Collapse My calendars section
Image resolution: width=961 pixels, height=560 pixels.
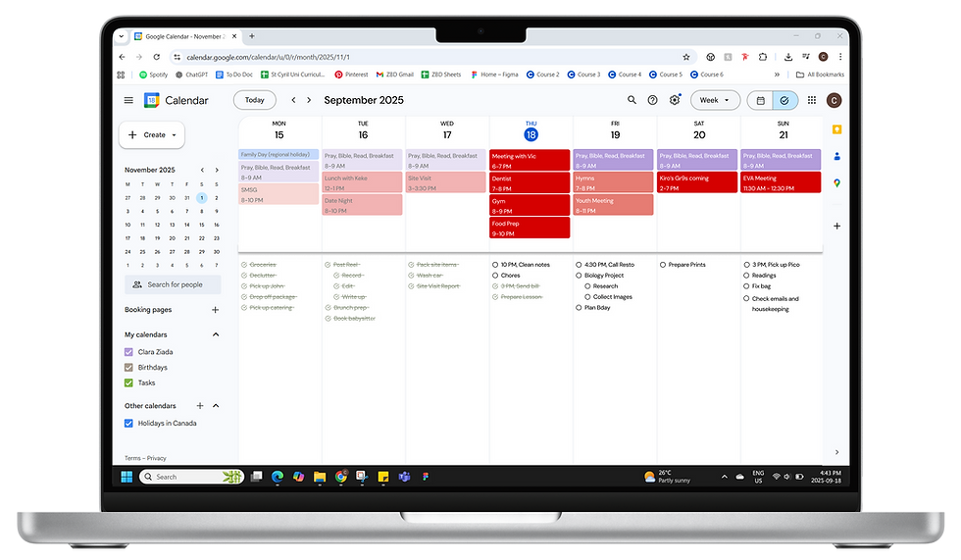216,334
